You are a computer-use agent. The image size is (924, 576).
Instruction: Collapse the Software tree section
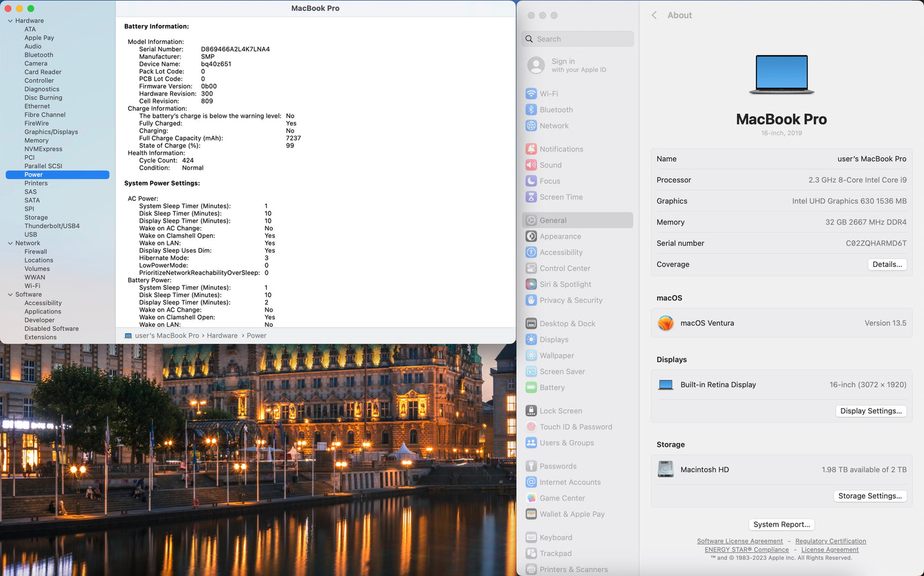point(10,294)
